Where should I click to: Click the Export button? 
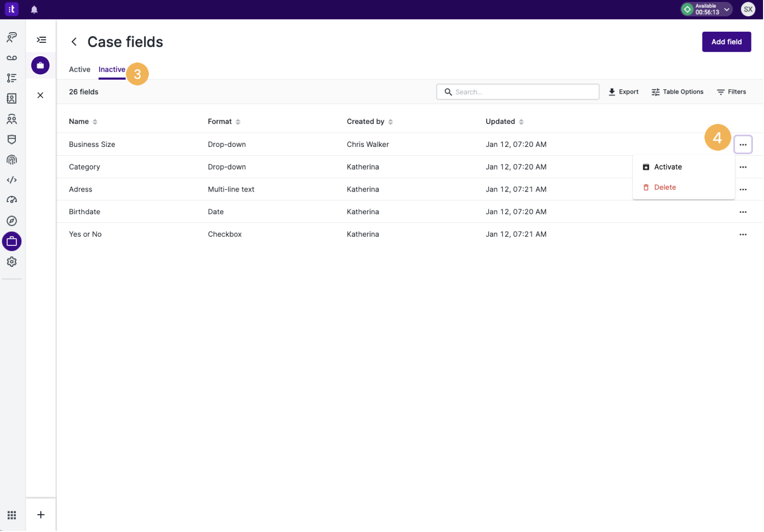[x=624, y=92]
